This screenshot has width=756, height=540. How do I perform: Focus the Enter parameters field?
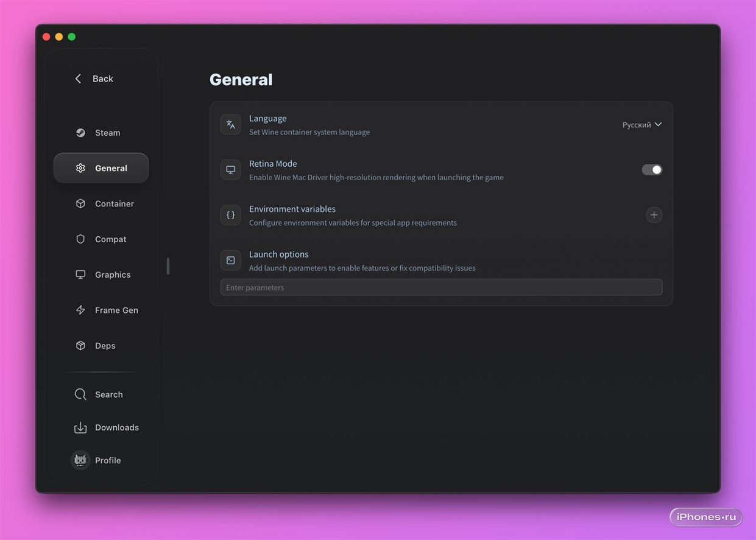coord(441,287)
